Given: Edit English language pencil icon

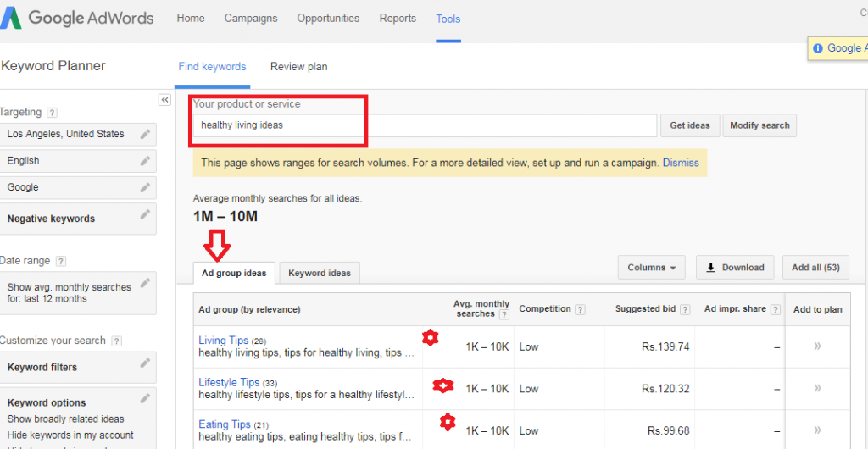Looking at the screenshot, I should click(145, 161).
